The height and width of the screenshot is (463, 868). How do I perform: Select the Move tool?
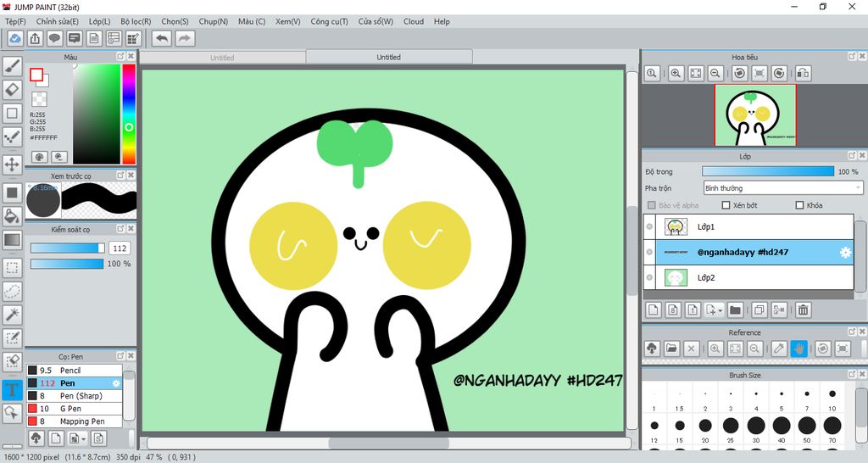click(12, 164)
